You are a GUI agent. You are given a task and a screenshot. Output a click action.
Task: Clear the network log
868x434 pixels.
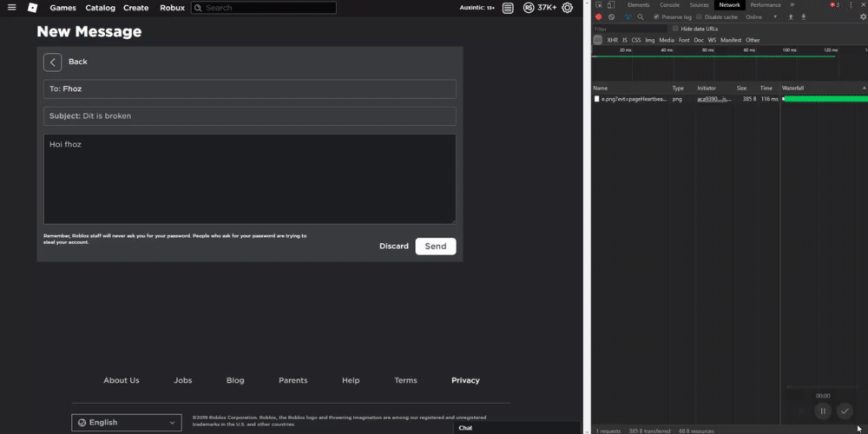click(611, 17)
